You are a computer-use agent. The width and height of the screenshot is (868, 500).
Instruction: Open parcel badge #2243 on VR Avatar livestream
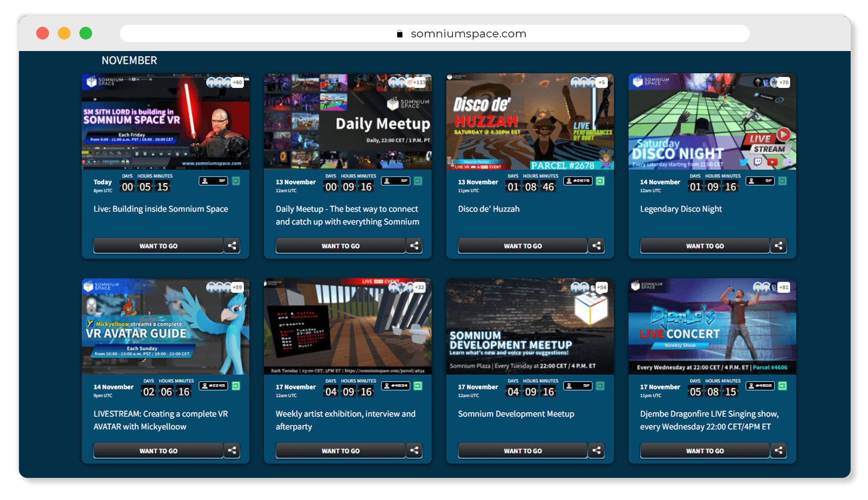coord(213,386)
